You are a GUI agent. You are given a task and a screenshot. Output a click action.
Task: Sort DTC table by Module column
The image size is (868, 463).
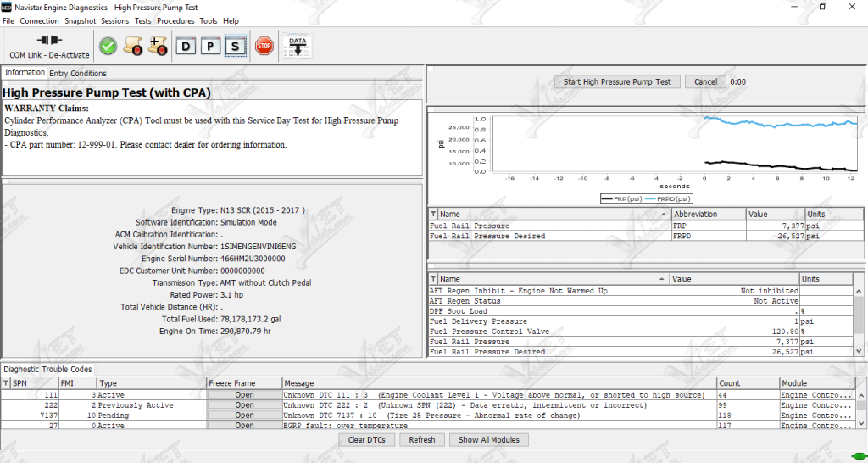(817, 383)
